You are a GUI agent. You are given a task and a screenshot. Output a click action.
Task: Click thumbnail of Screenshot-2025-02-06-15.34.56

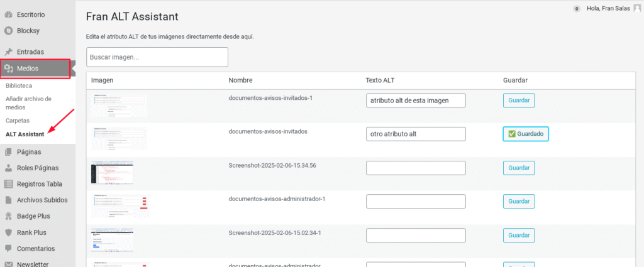112,173
